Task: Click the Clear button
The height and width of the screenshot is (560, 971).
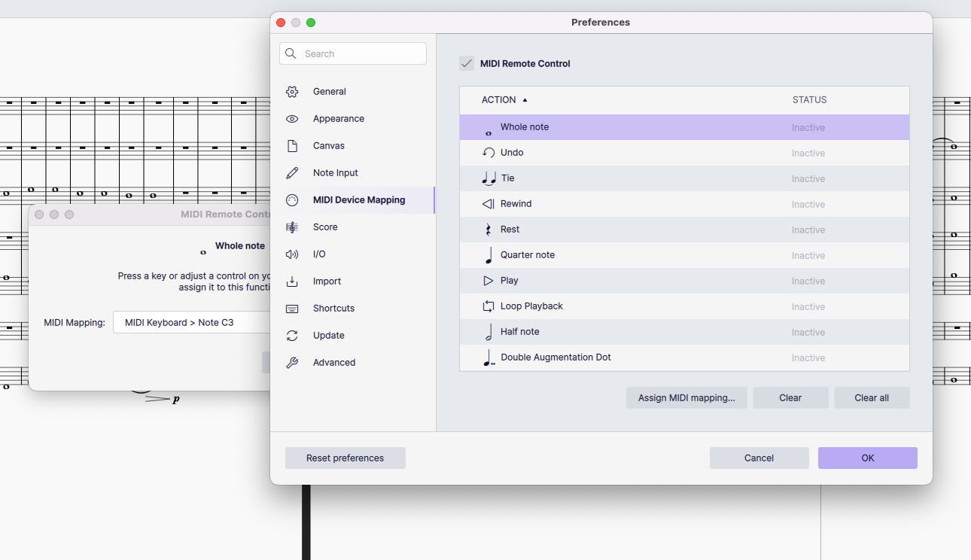Action: [x=790, y=397]
